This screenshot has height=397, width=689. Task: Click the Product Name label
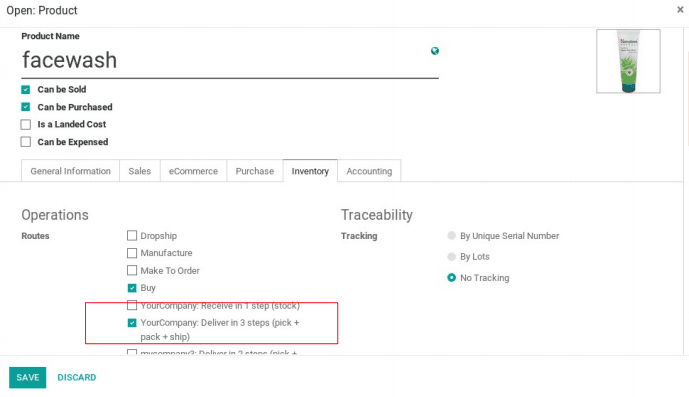click(51, 36)
